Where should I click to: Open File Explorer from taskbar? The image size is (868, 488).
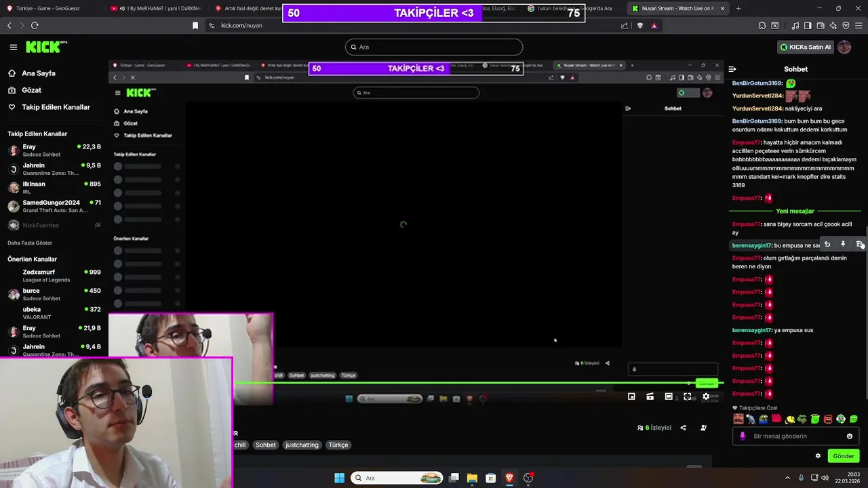(x=472, y=478)
